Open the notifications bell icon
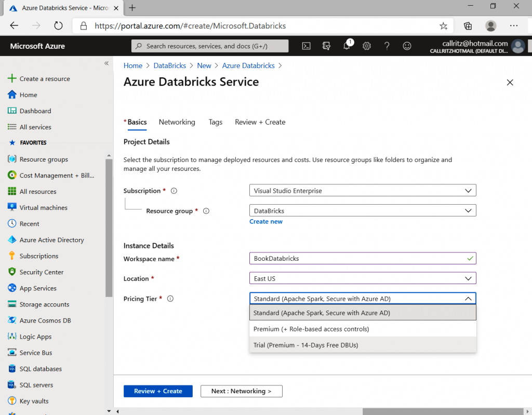This screenshot has width=532, height=415. pos(347,46)
